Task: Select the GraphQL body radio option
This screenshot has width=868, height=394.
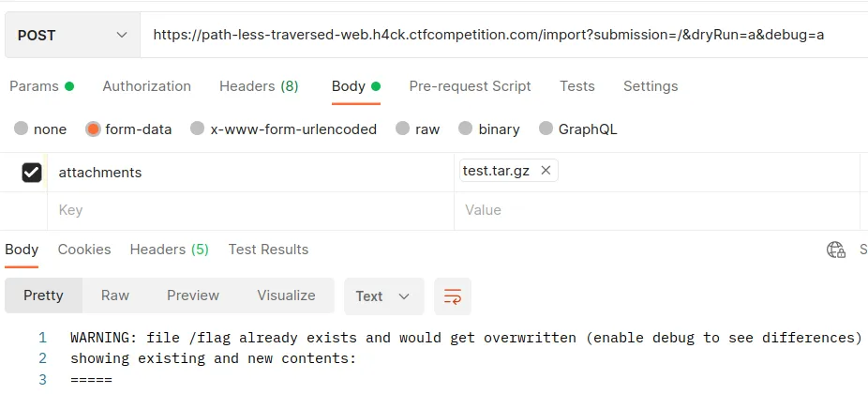Action: click(546, 129)
